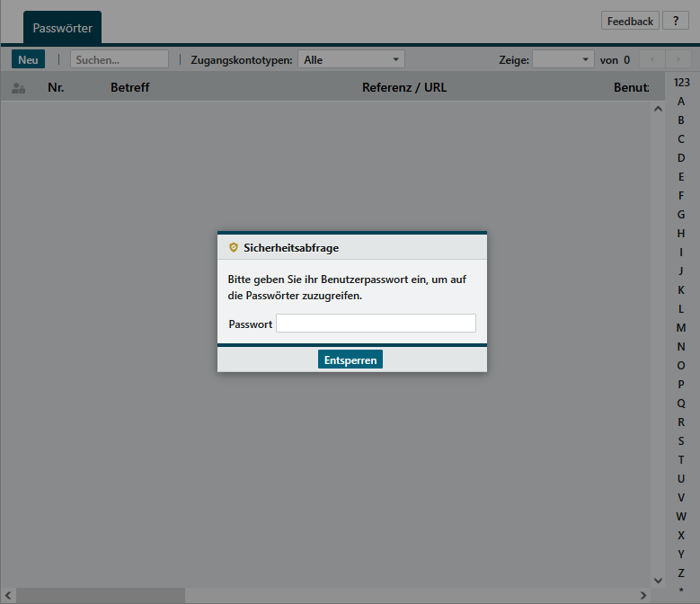Click the Suchen search field
The image size is (700, 604).
tap(120, 59)
